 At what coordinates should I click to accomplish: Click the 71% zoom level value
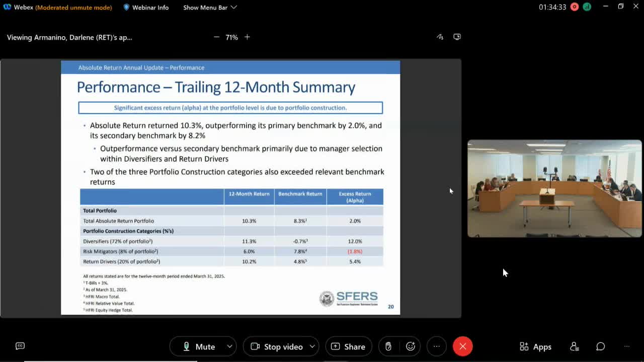231,37
